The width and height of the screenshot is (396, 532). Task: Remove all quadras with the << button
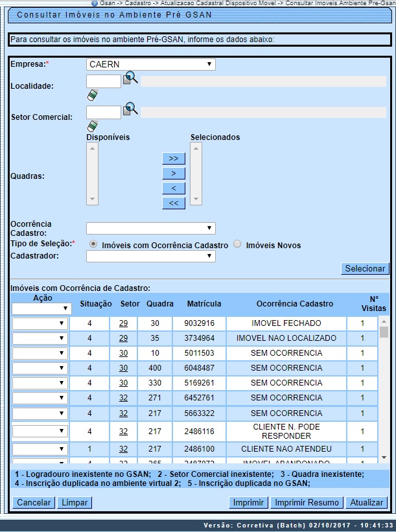(x=174, y=203)
